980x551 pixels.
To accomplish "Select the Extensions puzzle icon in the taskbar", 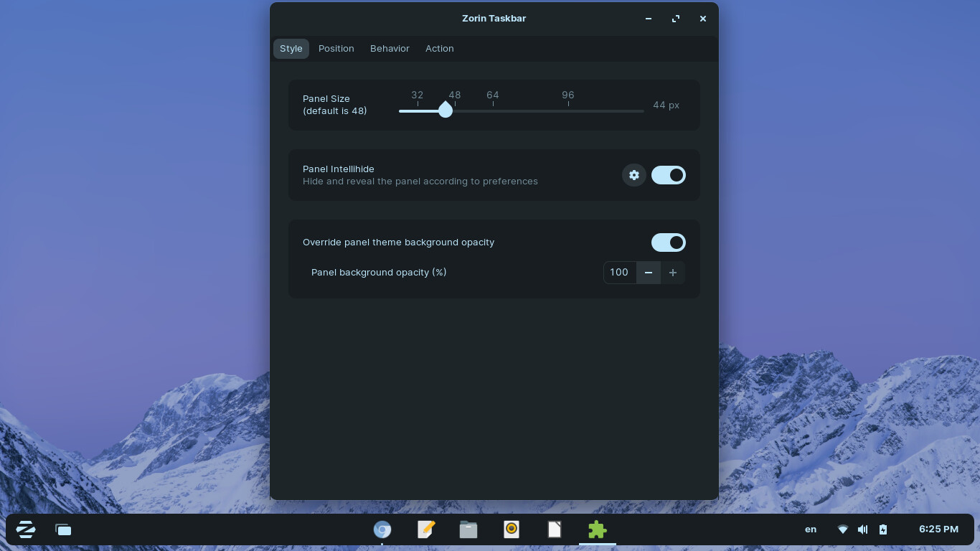I will coord(598,529).
